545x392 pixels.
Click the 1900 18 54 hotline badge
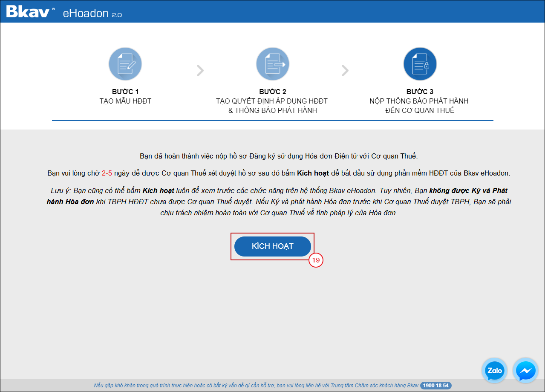tap(436, 386)
